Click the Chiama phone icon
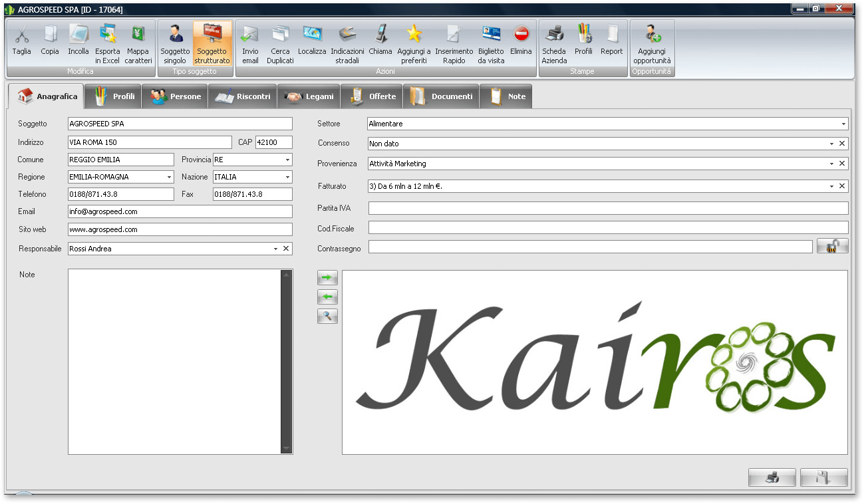The width and height of the screenshot is (864, 504). tap(381, 35)
